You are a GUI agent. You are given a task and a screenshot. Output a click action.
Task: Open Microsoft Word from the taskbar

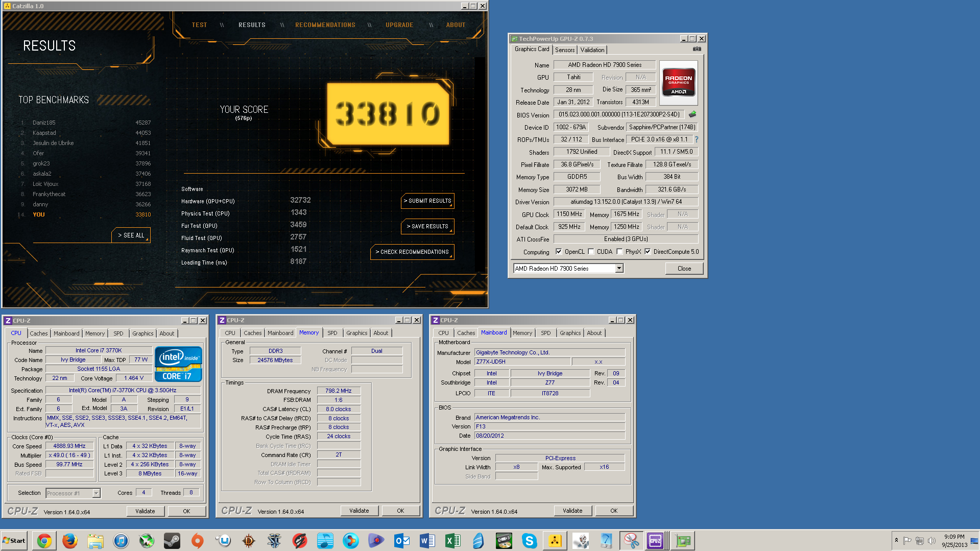(427, 541)
